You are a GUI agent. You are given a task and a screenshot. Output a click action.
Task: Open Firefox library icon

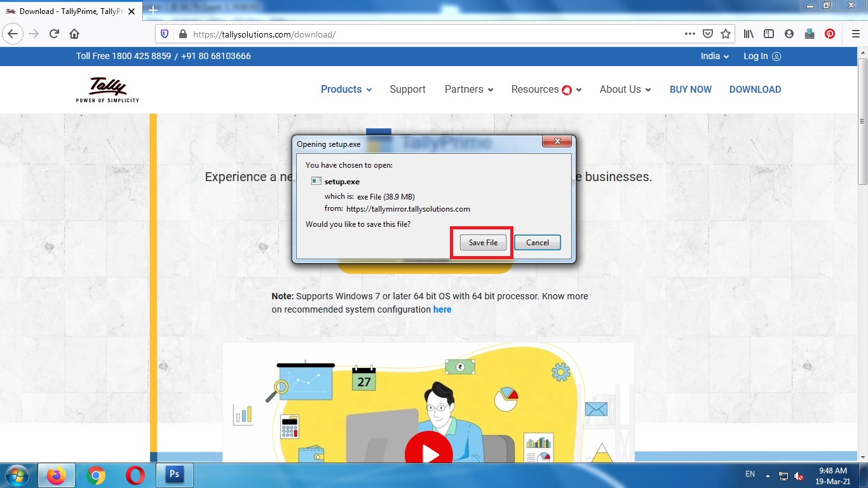(749, 34)
